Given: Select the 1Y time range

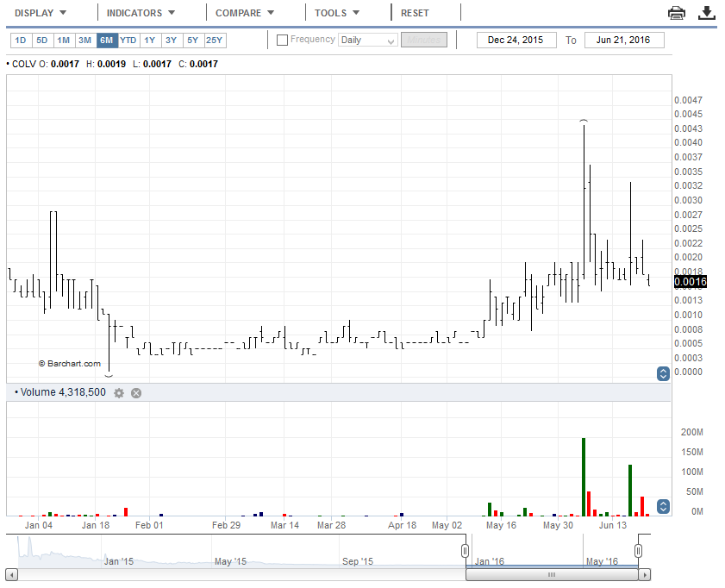Looking at the screenshot, I should (150, 41).
